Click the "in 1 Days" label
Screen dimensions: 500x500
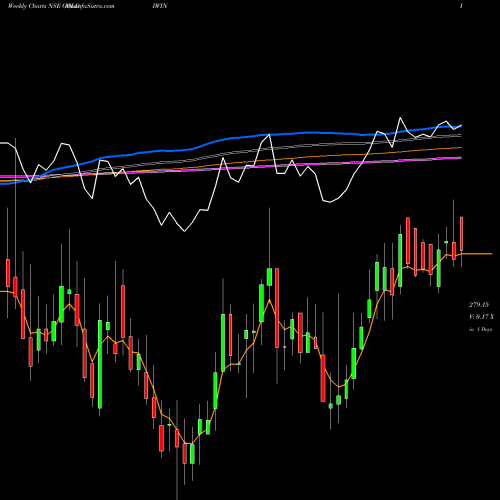click(480, 329)
